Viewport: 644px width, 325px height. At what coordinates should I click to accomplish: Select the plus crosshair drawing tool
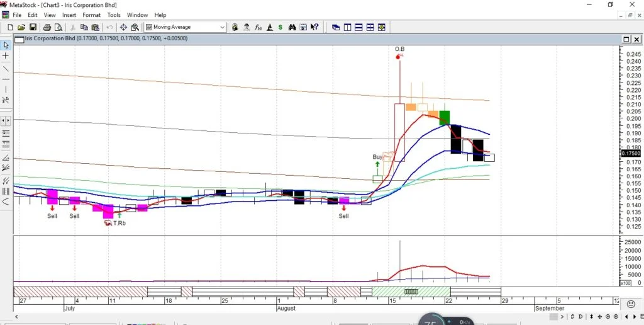point(6,55)
